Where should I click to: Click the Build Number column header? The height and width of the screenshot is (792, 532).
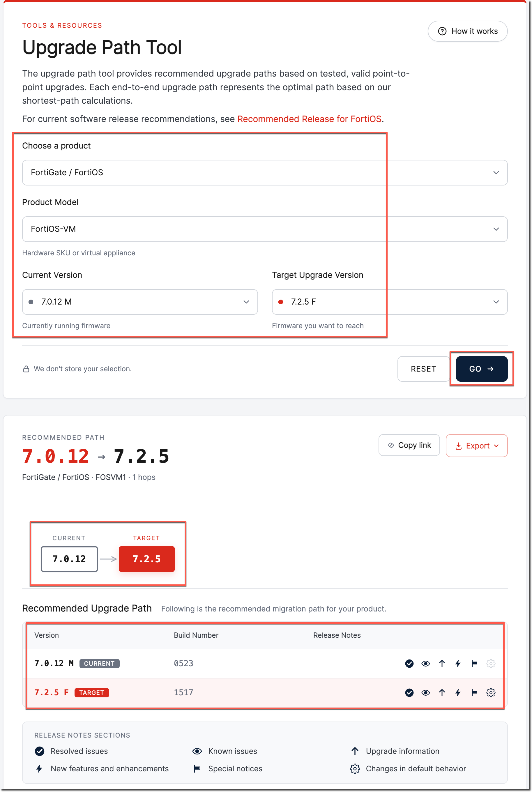196,635
